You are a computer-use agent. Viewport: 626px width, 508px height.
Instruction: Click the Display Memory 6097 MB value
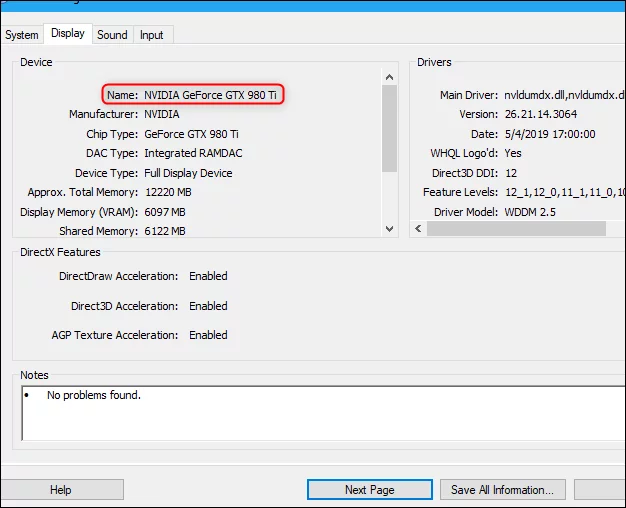tap(165, 212)
